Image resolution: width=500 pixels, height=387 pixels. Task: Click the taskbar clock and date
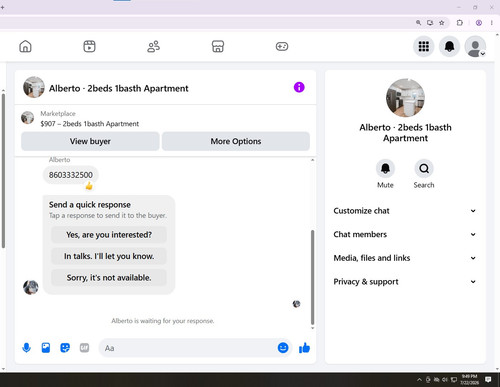469,380
